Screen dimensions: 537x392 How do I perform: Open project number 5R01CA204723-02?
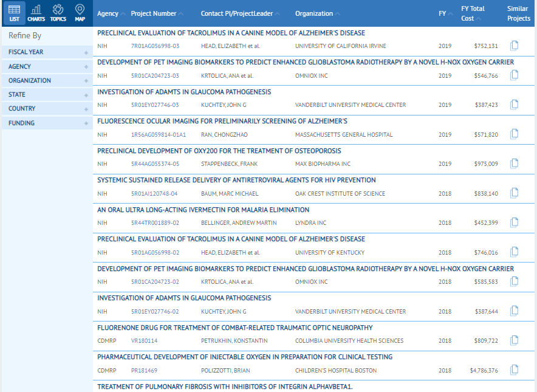(155, 281)
